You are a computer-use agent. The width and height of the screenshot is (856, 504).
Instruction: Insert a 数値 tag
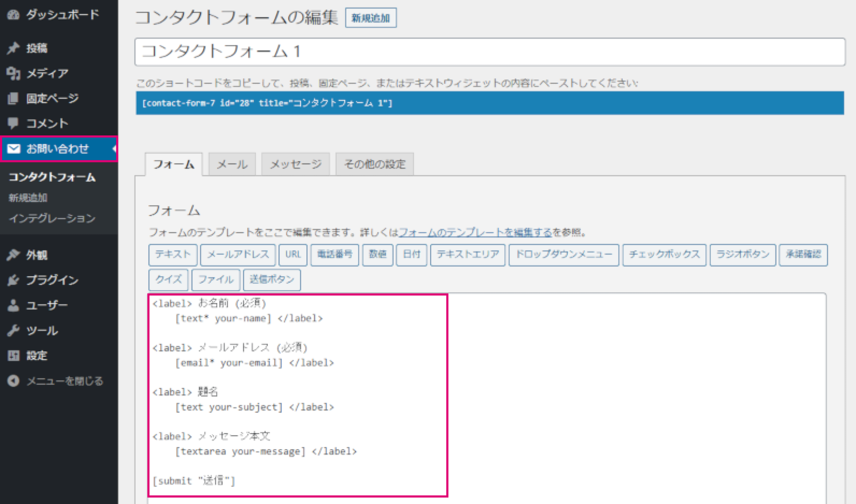(x=378, y=254)
